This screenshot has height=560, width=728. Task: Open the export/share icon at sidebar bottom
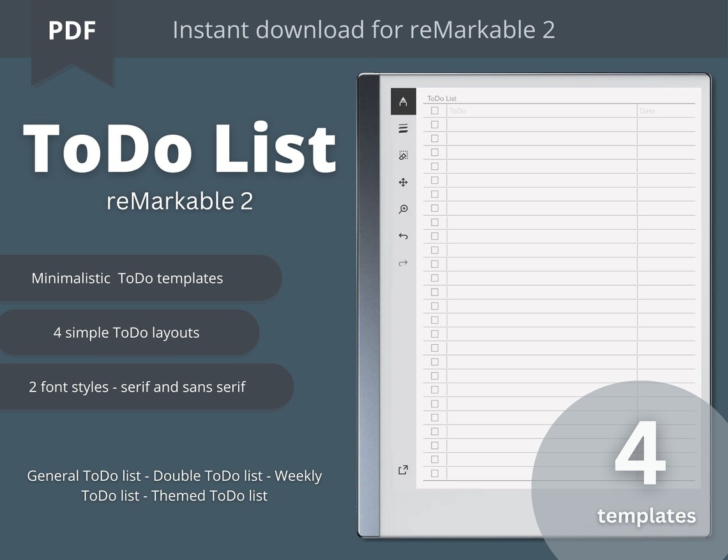pyautogui.click(x=403, y=469)
